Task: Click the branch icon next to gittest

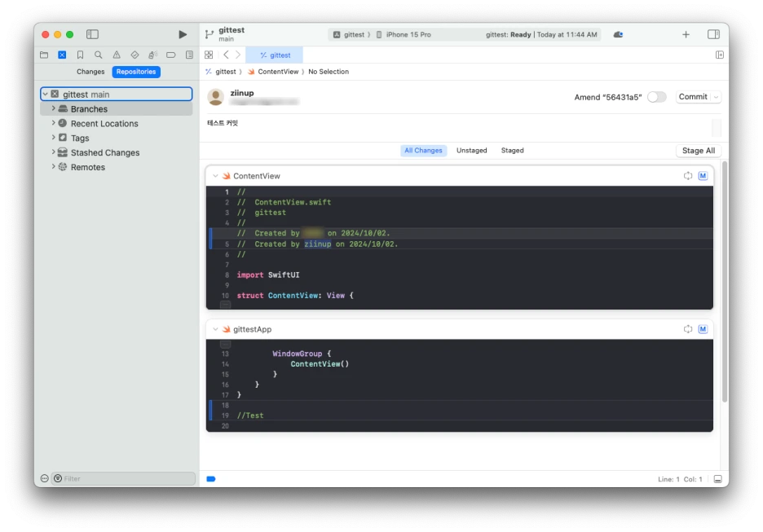Action: pos(209,34)
